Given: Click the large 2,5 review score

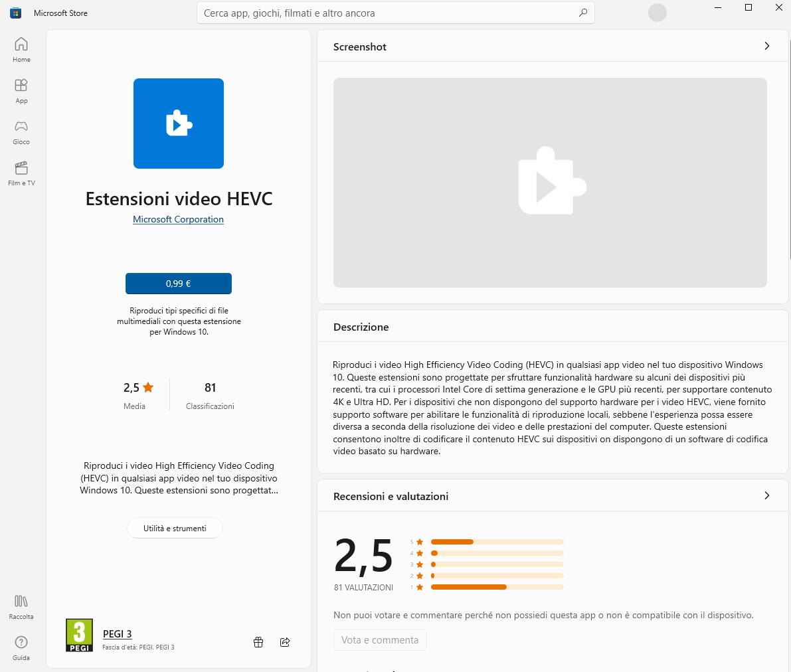Looking at the screenshot, I should (363, 556).
